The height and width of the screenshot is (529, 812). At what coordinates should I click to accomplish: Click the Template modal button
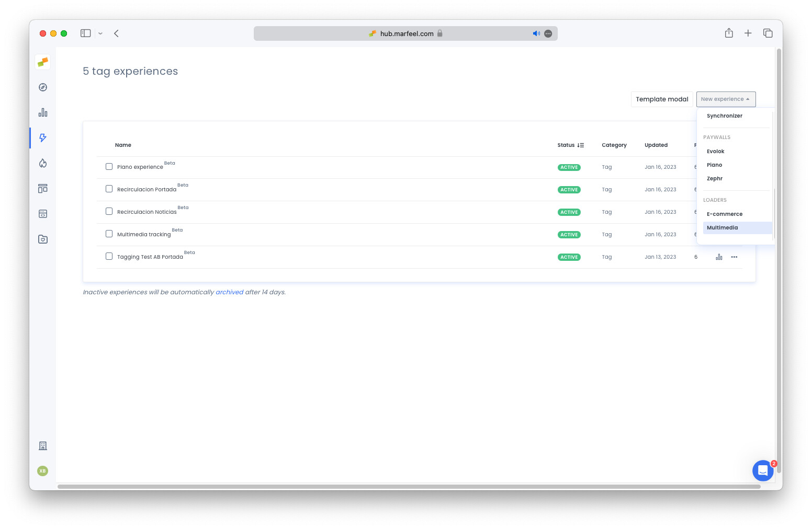point(662,99)
